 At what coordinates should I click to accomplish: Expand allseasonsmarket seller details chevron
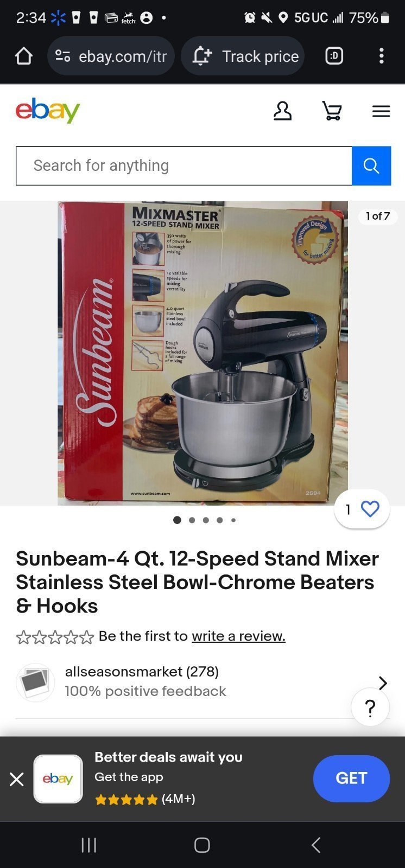pyautogui.click(x=383, y=682)
